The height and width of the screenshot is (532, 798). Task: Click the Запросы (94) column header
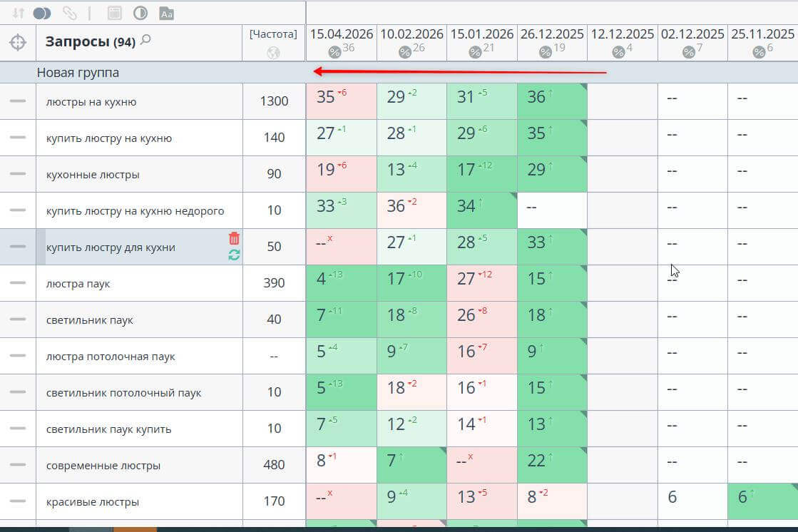[x=90, y=42]
